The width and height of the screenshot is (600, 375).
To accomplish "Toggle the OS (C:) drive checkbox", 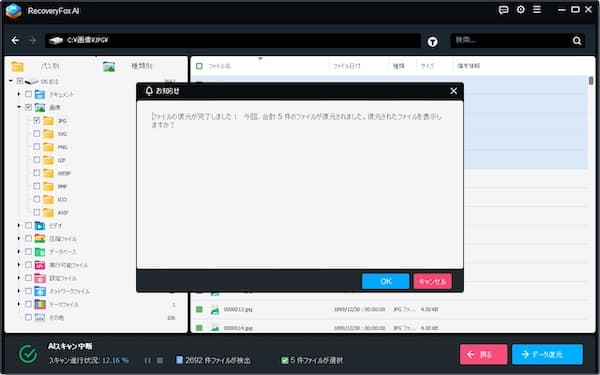I will [x=20, y=81].
